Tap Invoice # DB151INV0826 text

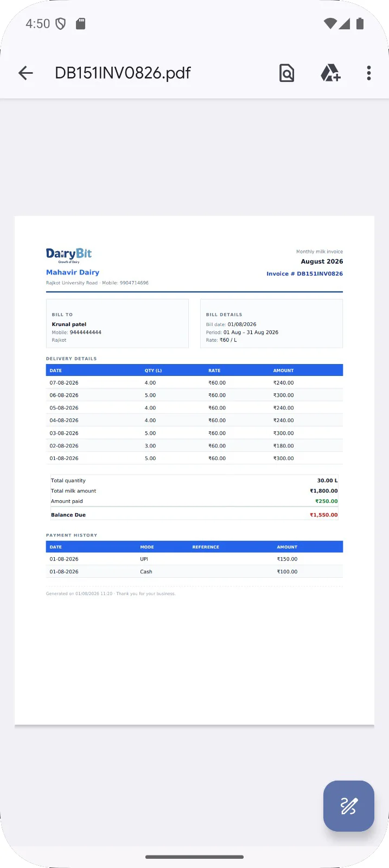point(304,274)
